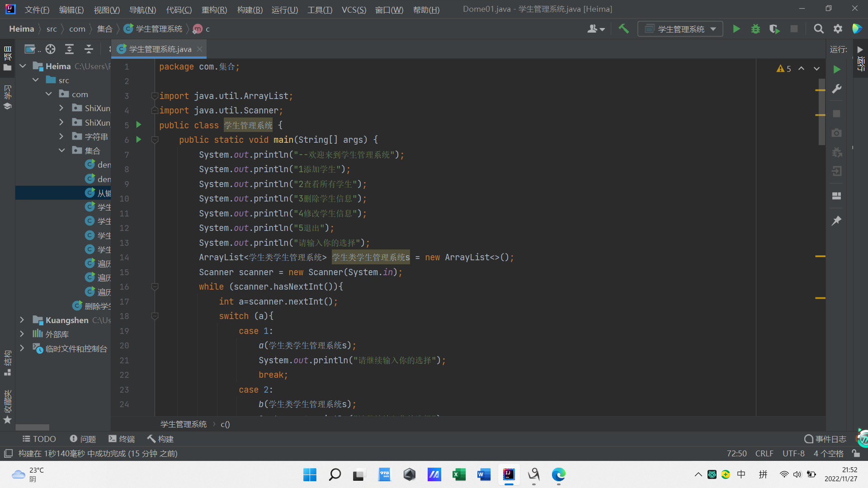Click the hammer Build project icon
The width and height of the screenshot is (868, 488).
[623, 29]
